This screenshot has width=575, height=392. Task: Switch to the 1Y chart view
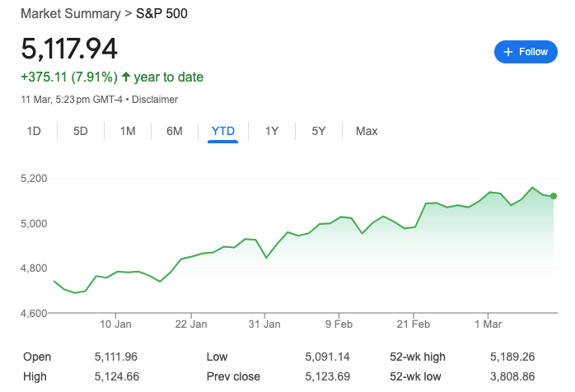[x=272, y=131]
